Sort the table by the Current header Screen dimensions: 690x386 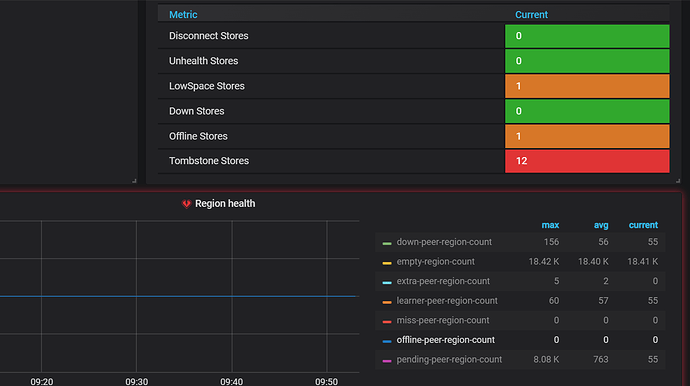click(x=531, y=15)
